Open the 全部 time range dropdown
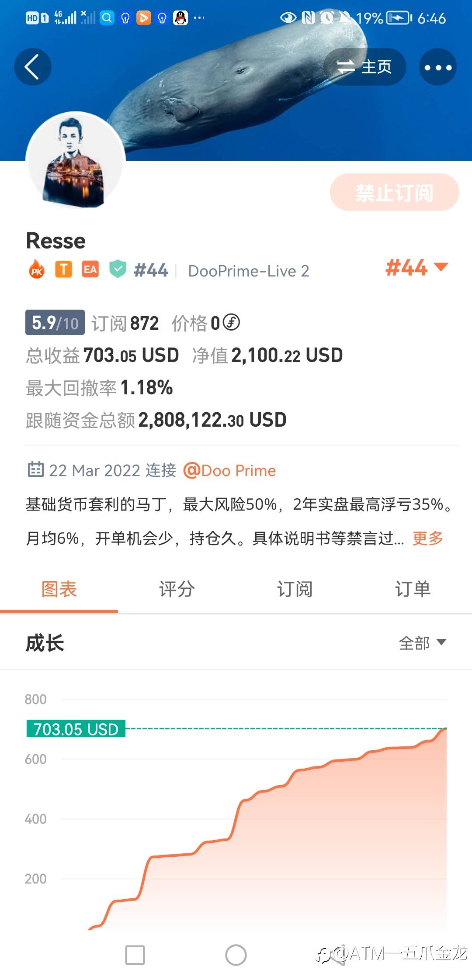Image resolution: width=472 pixels, height=980 pixels. click(422, 643)
